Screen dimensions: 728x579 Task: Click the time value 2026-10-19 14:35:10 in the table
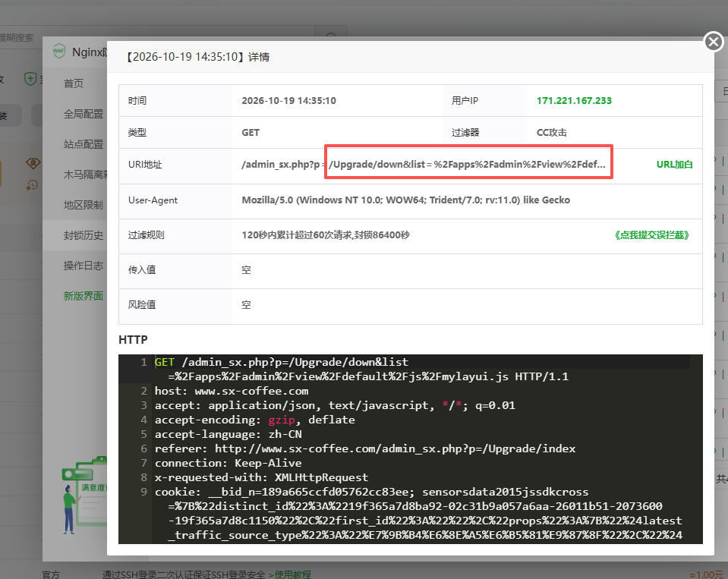pyautogui.click(x=288, y=101)
